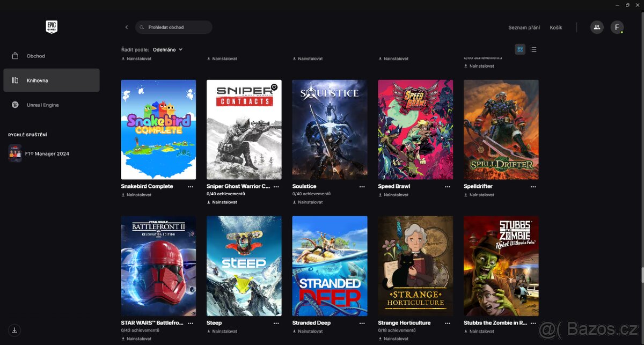Screen dimensions: 644x345
Task: Switch library to list view
Action: tap(533, 49)
